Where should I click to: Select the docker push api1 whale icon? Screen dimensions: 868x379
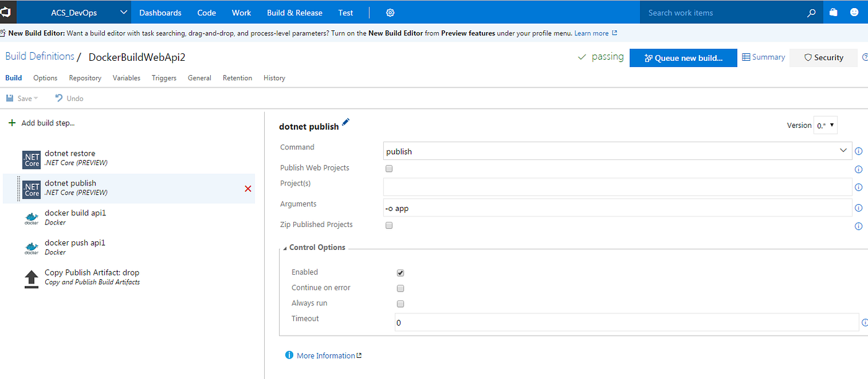coord(32,248)
